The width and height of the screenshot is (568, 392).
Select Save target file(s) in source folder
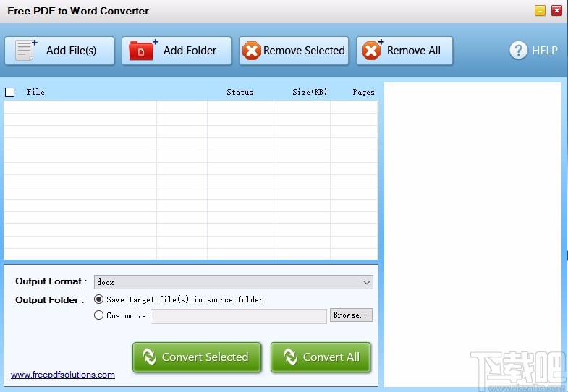pyautogui.click(x=99, y=299)
